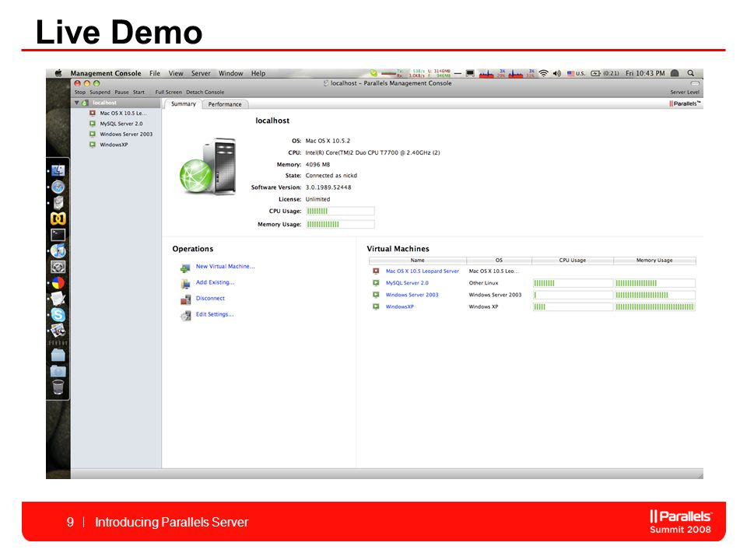Open Spotlight search magnifier in menu bar

(690, 73)
